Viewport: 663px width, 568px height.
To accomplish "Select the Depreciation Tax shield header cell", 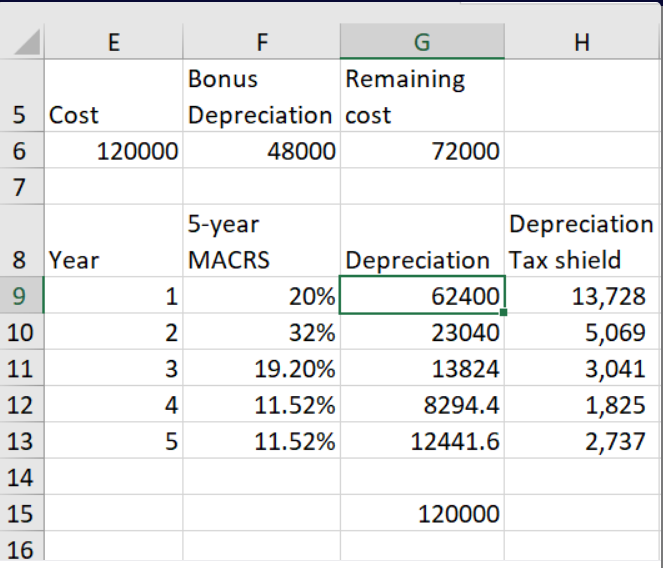I will tap(583, 241).
